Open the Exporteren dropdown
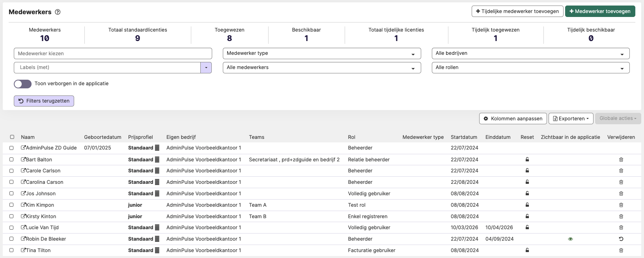The width and height of the screenshot is (644, 258). 571,118
